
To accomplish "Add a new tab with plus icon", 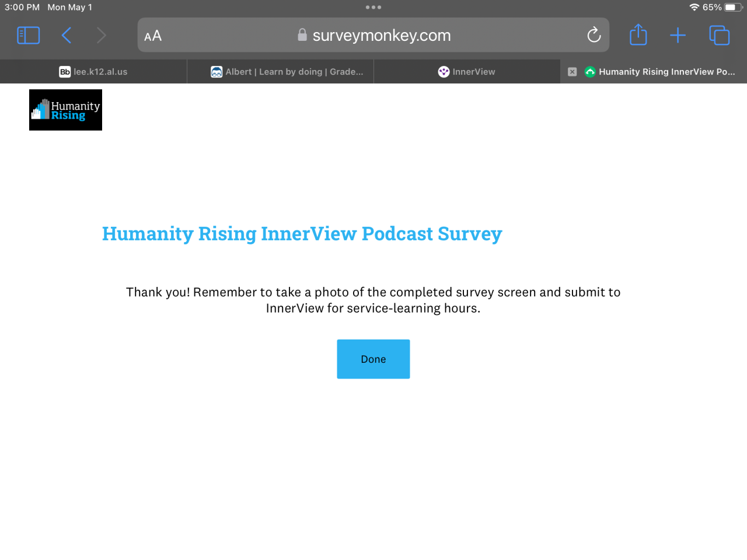I will pyautogui.click(x=678, y=36).
